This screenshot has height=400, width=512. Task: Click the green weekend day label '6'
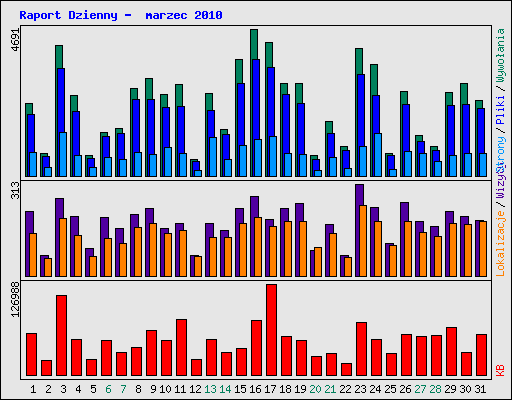click(x=108, y=389)
